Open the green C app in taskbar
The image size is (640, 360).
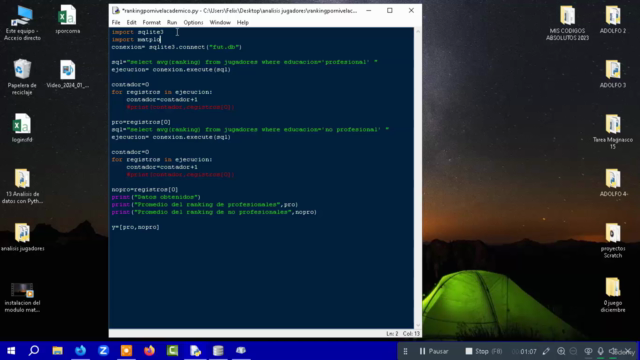tap(172, 351)
